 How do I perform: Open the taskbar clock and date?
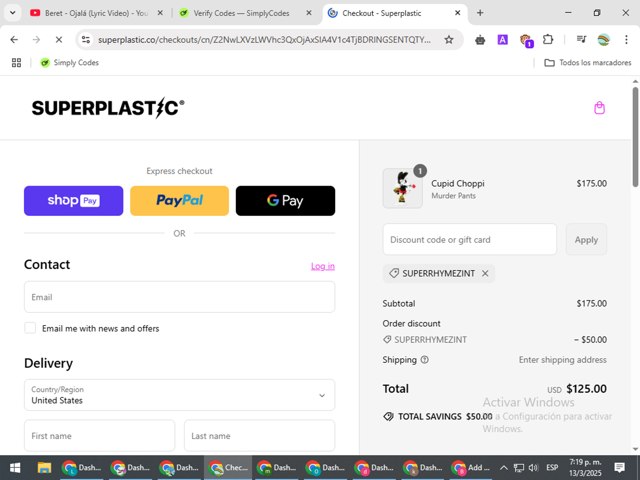click(585, 468)
